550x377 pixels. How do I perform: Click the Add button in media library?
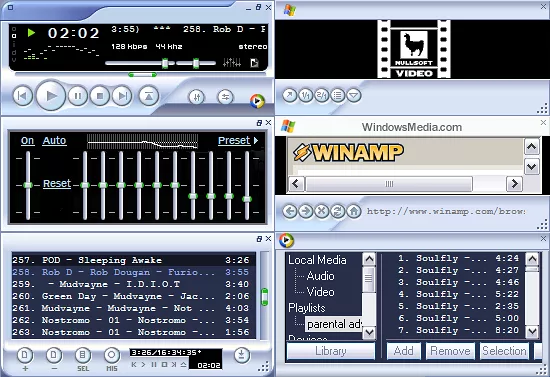point(404,351)
